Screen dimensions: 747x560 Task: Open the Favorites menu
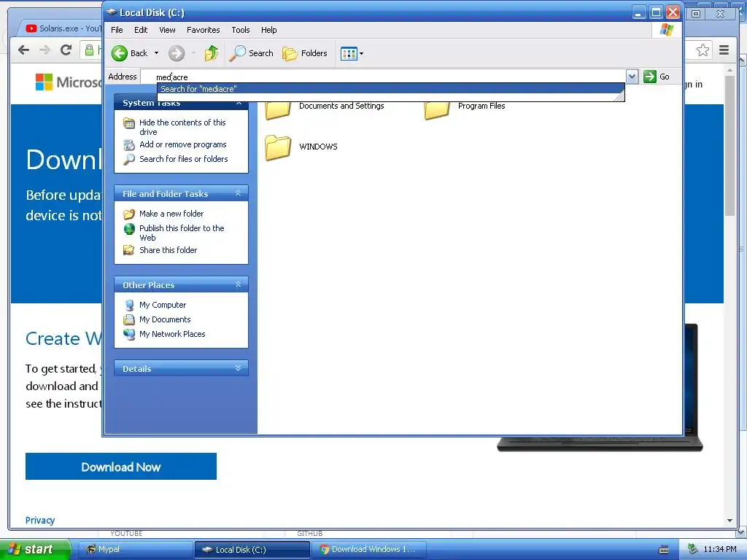(x=204, y=30)
